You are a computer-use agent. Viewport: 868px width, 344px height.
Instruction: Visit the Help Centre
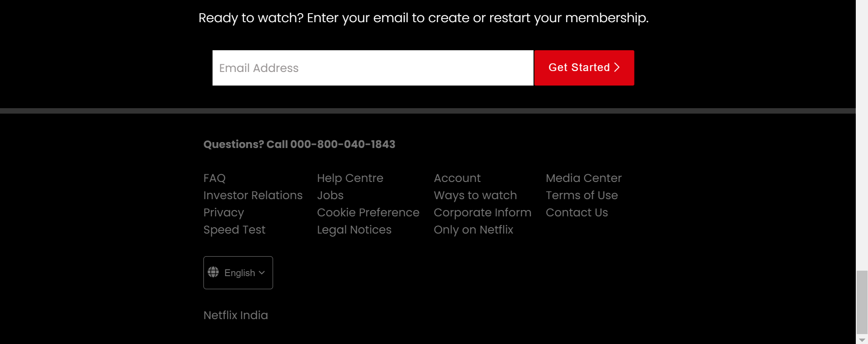click(350, 178)
